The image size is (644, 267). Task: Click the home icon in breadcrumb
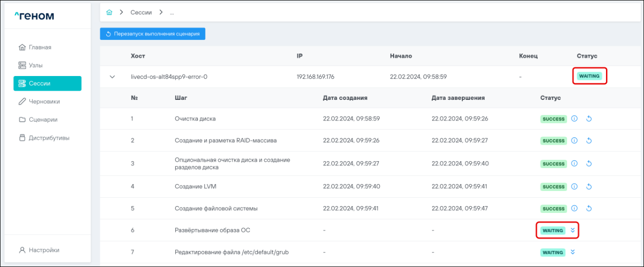pyautogui.click(x=109, y=12)
